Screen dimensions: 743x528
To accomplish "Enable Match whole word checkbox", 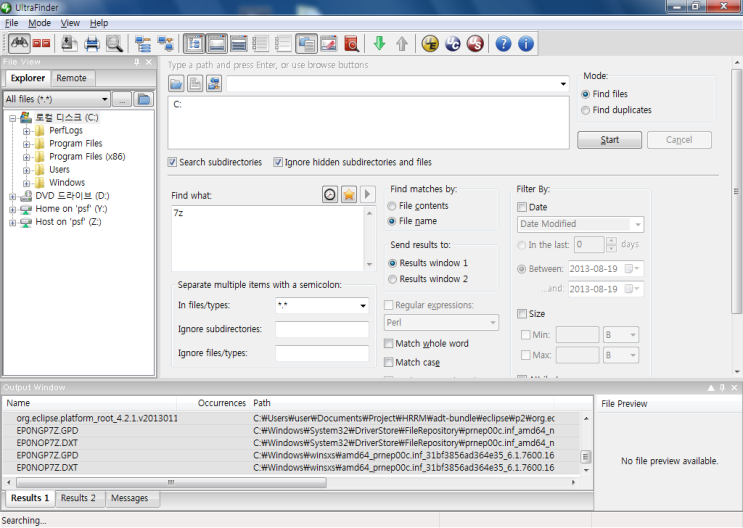I will 389,343.
